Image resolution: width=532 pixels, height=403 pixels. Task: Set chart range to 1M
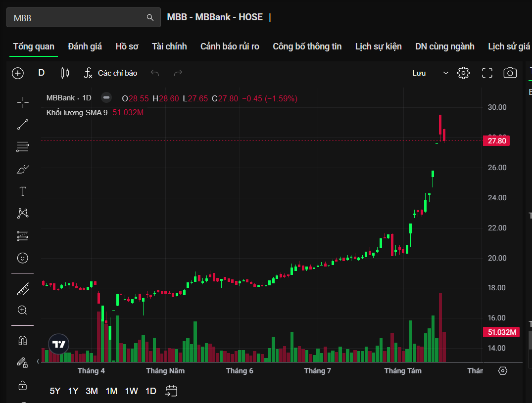coord(111,391)
